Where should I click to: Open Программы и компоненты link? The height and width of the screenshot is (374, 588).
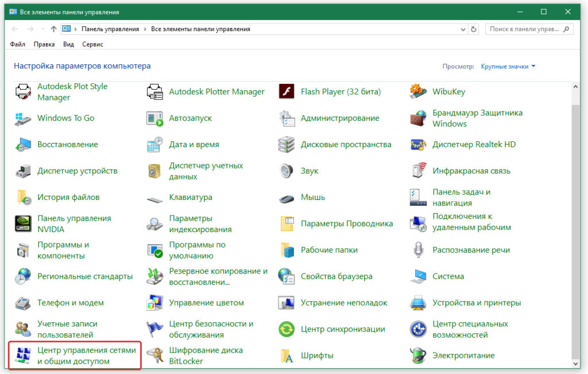click(63, 250)
